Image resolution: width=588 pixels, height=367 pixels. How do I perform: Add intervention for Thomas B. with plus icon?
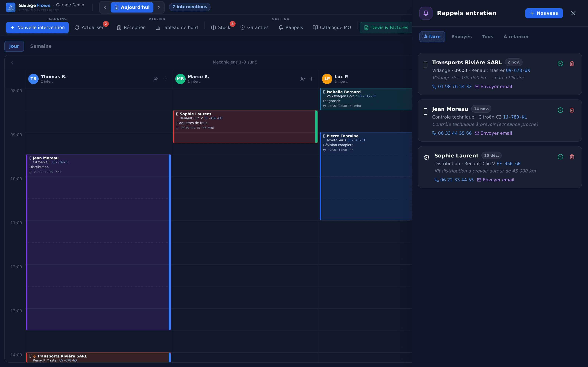coord(165,79)
